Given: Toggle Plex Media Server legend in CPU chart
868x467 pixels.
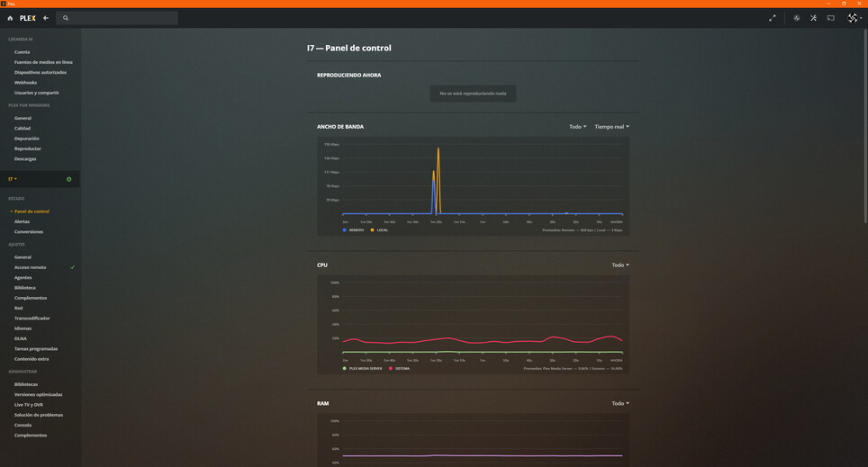Looking at the screenshot, I should (363, 369).
